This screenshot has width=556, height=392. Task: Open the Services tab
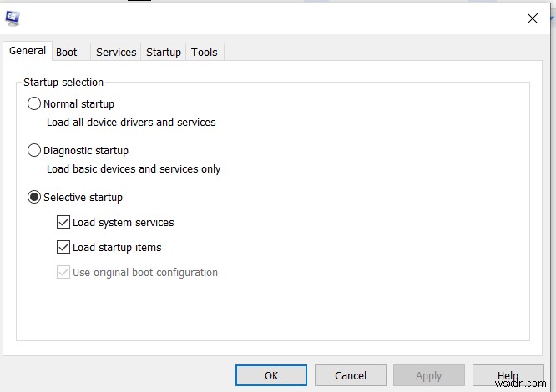(116, 52)
